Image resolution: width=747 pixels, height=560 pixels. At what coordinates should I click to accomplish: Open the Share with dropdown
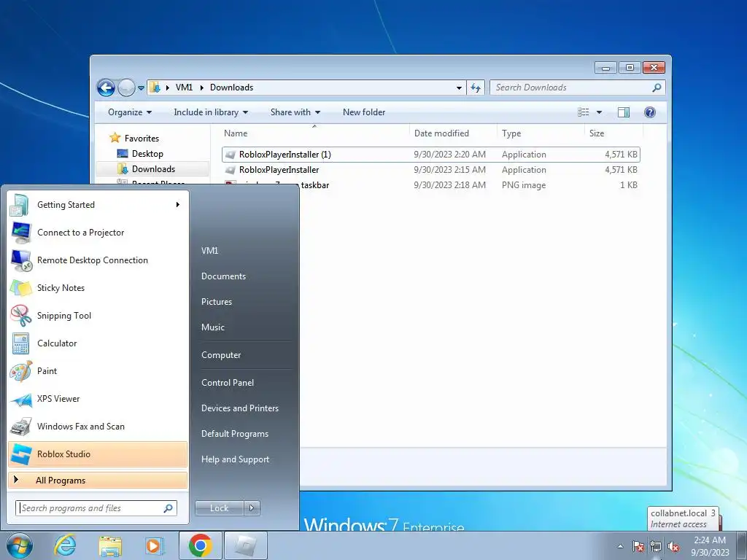295,112
